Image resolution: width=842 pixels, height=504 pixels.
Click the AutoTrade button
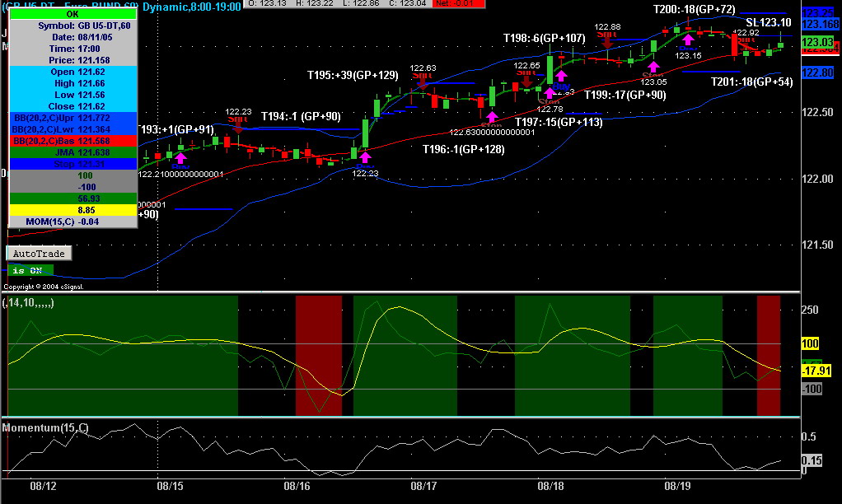pyautogui.click(x=39, y=254)
